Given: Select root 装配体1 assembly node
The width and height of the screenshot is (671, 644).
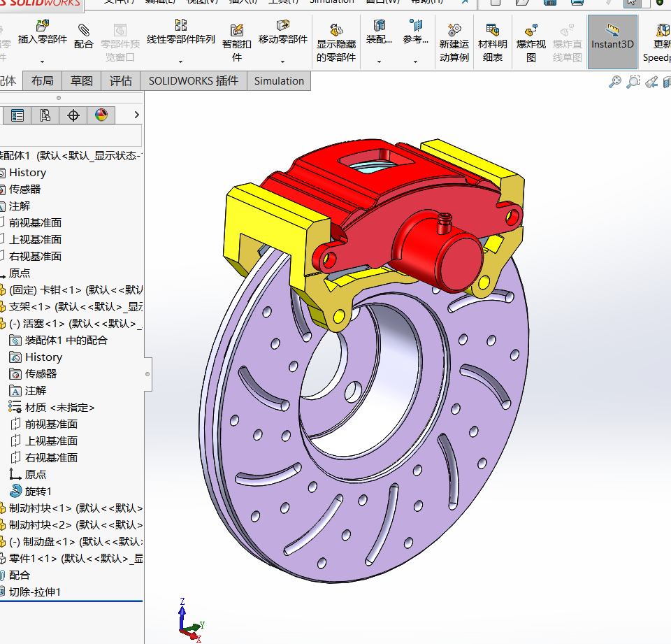Looking at the screenshot, I should [x=71, y=155].
